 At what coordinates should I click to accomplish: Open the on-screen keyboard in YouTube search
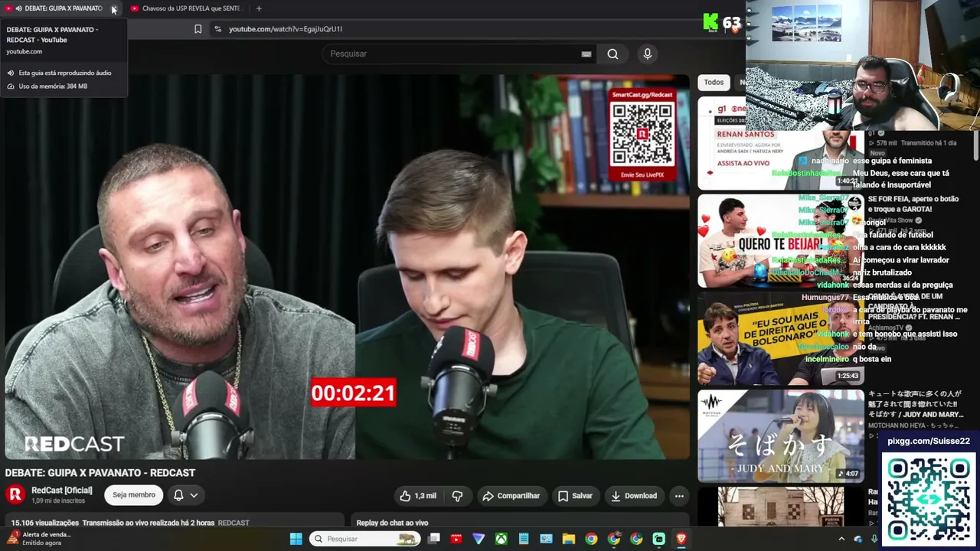point(586,54)
